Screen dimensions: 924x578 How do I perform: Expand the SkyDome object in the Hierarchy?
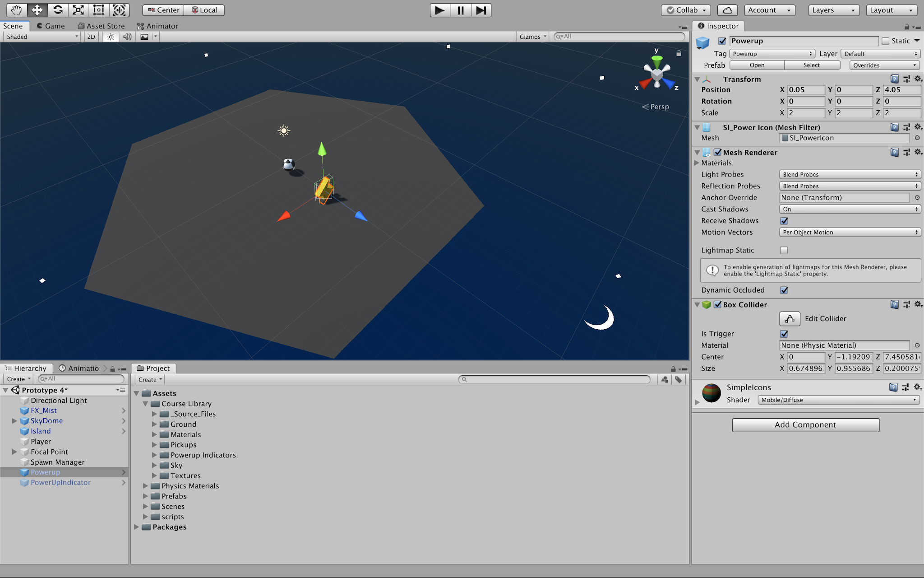point(15,420)
